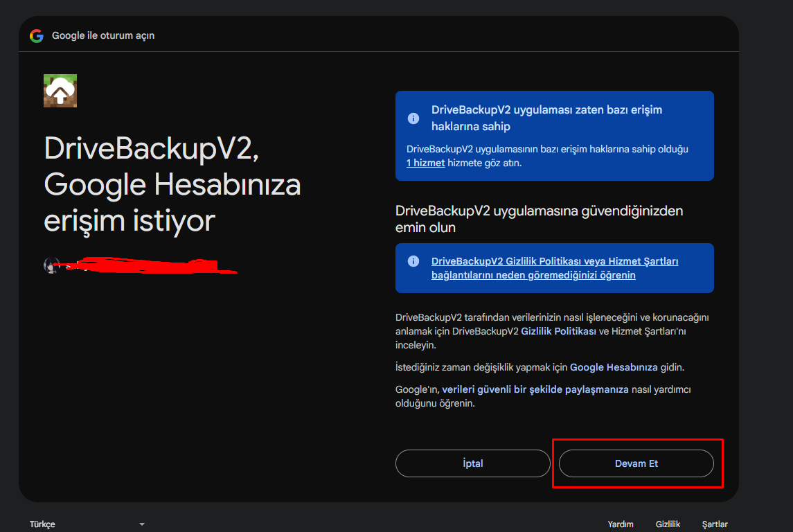Click the dropdown arrow next to Türkçe
Image resolution: width=793 pixels, height=532 pixels.
142,524
